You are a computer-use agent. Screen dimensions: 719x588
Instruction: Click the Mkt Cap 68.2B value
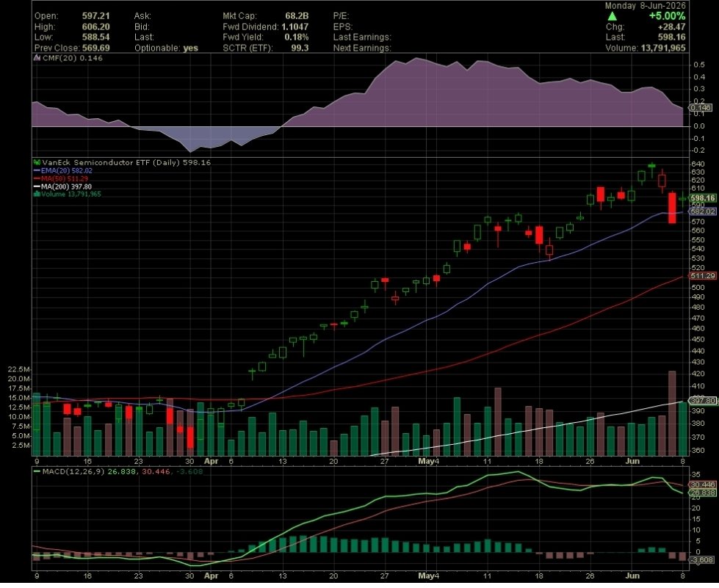tap(297, 16)
